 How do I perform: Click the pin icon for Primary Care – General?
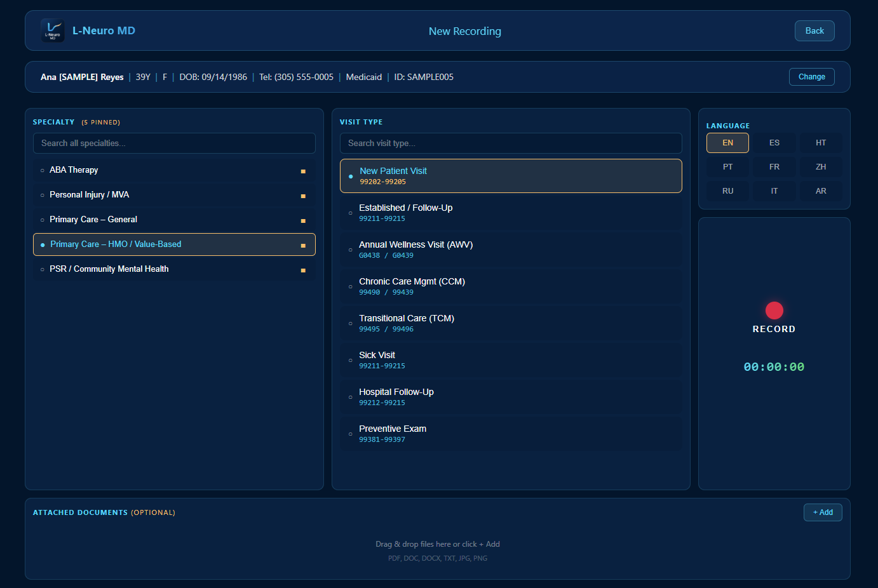tap(304, 220)
